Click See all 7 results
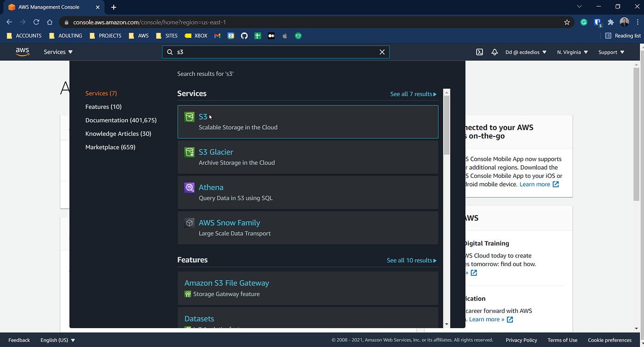644x347 pixels. pyautogui.click(x=413, y=94)
